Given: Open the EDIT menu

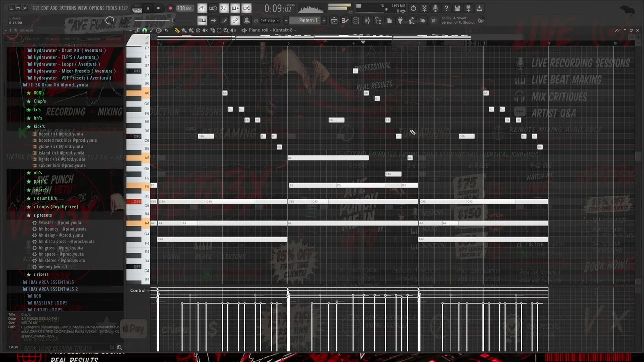Looking at the screenshot, I should point(45,8).
